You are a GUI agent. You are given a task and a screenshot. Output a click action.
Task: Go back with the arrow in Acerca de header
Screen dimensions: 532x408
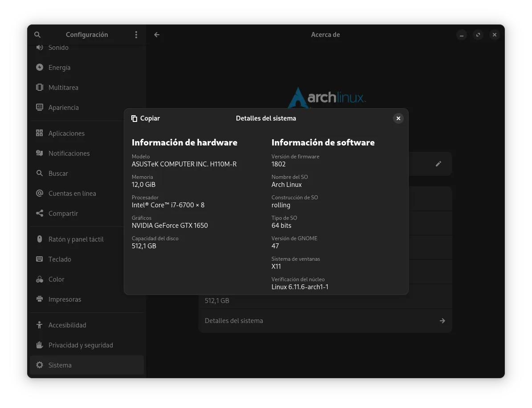tap(157, 35)
